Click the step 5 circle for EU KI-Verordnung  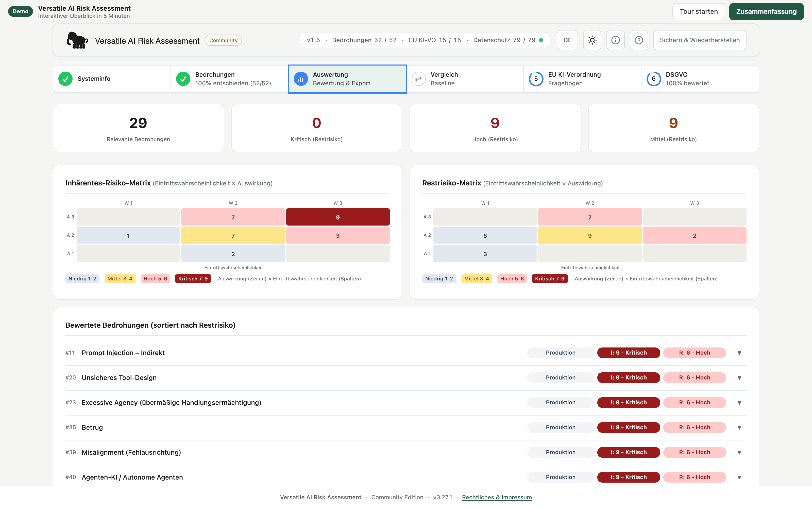(536, 79)
